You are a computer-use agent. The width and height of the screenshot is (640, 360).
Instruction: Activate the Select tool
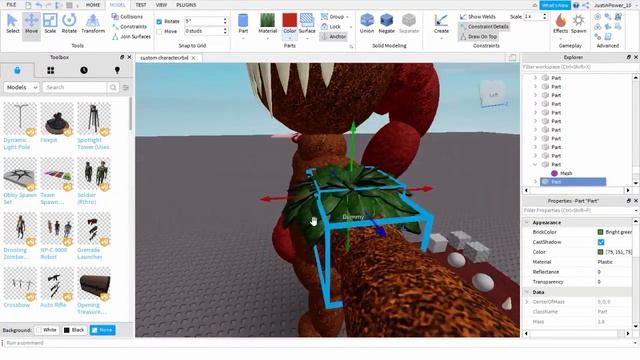click(x=13, y=24)
